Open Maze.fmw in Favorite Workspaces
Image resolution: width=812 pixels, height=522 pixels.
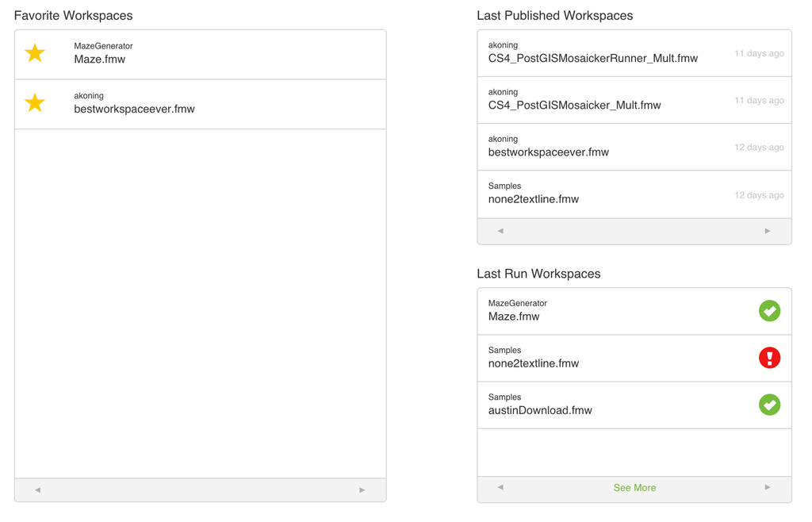100,59
